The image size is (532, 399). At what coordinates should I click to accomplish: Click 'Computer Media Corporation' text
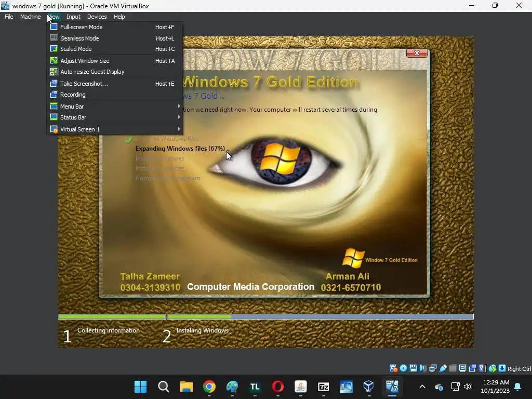[x=250, y=287]
